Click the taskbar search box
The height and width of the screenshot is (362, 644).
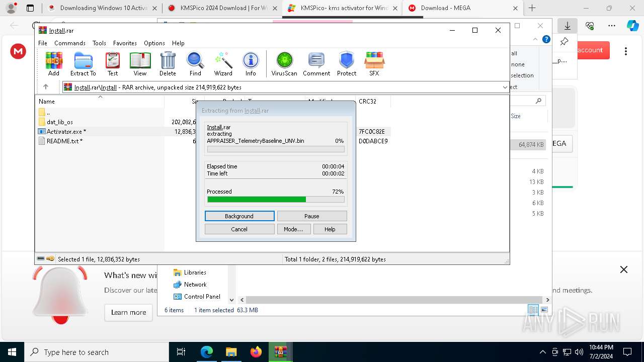[x=97, y=352]
